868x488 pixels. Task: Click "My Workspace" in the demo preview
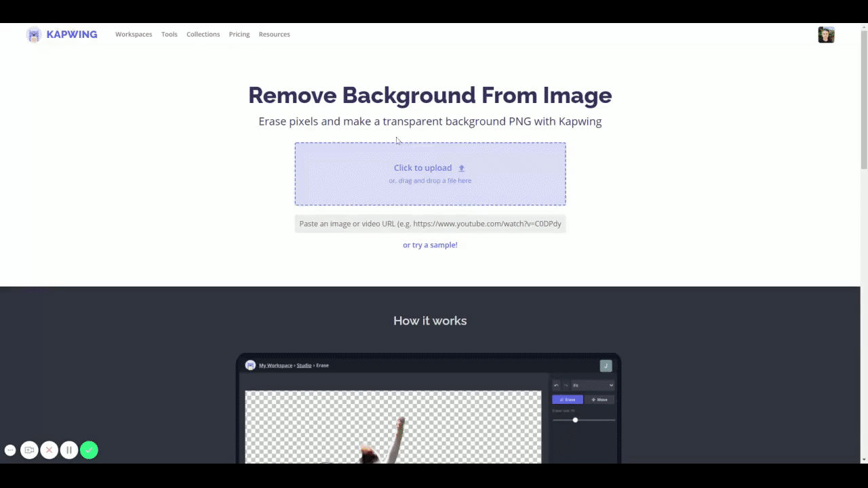(275, 365)
